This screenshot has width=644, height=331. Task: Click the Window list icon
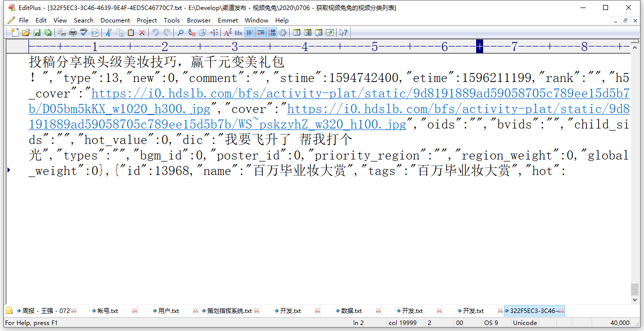click(x=319, y=32)
